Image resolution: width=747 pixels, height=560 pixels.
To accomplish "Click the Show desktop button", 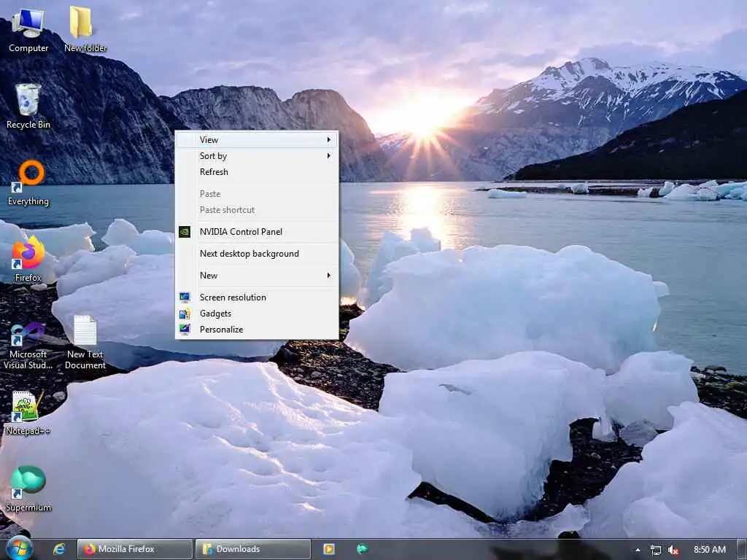I will tap(742, 549).
